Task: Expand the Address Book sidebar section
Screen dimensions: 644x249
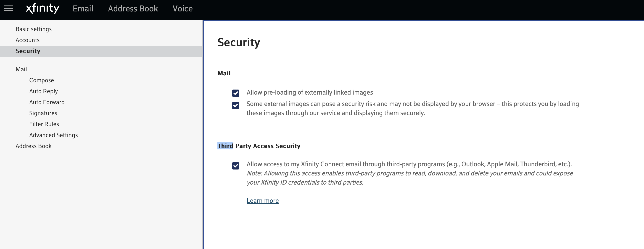Action: tap(34, 146)
